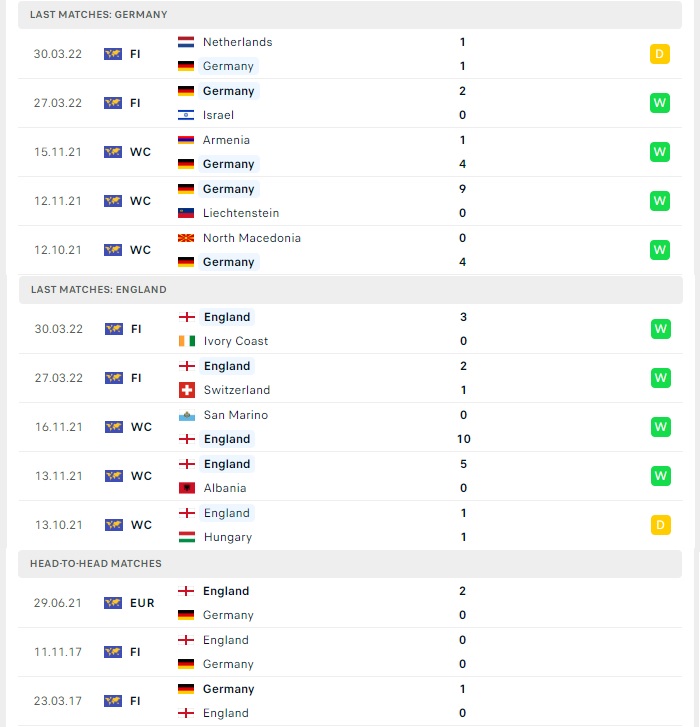Click the Armenia flag icon
The width and height of the screenshot is (700, 727).
click(x=186, y=140)
